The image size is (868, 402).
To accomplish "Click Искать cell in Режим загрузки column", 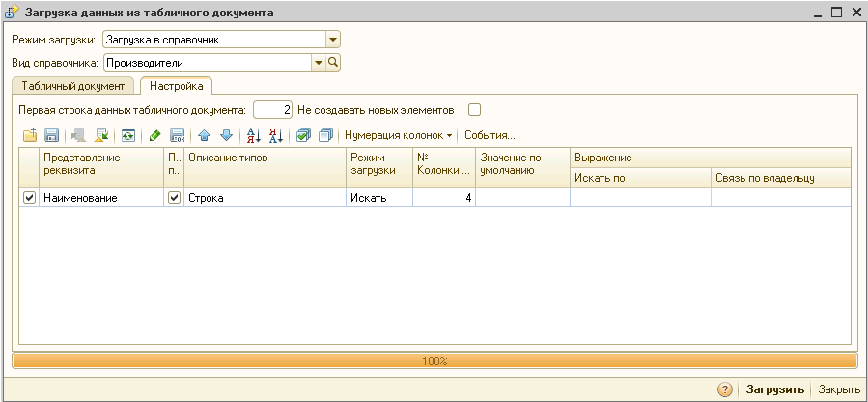I will [x=379, y=198].
